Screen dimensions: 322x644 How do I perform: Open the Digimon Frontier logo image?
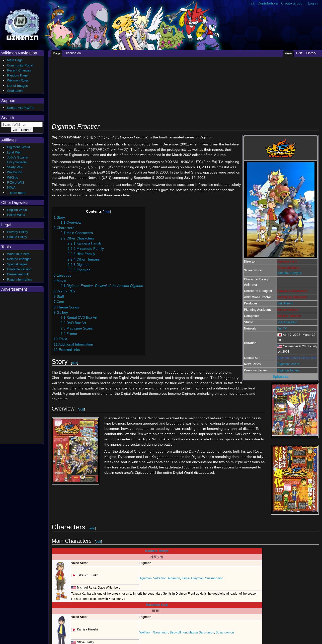pos(281,148)
